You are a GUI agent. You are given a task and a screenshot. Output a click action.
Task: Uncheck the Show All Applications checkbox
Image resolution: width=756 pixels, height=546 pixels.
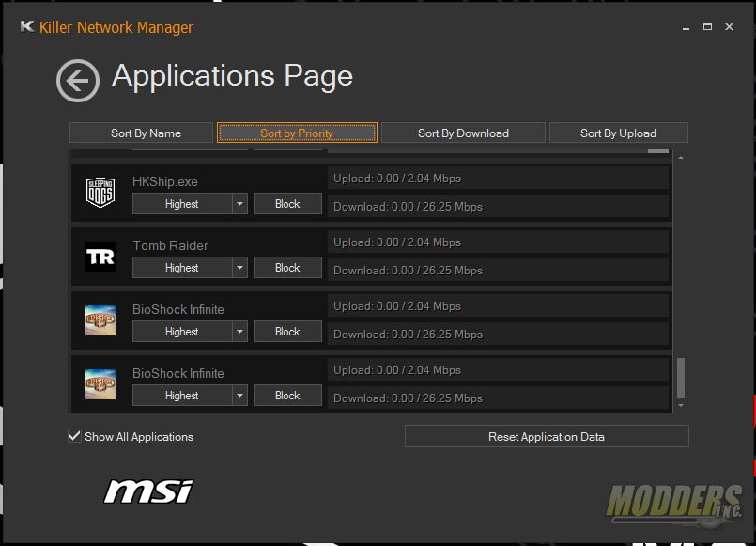point(74,436)
